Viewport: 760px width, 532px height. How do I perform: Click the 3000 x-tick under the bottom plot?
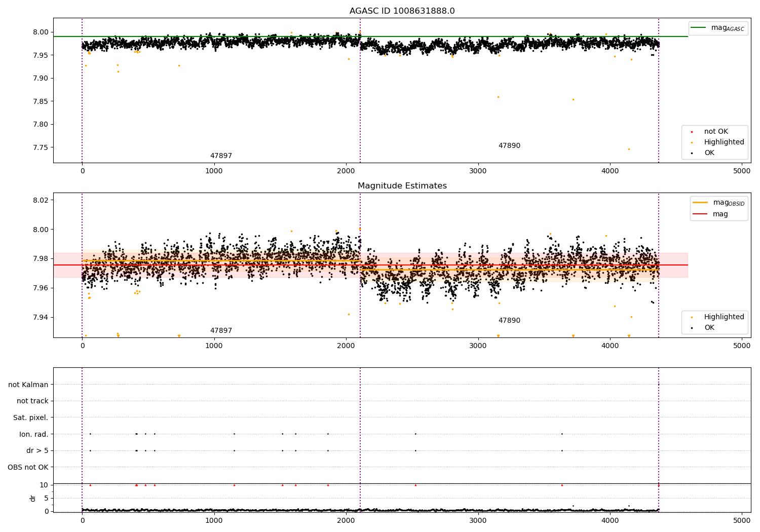[478, 520]
